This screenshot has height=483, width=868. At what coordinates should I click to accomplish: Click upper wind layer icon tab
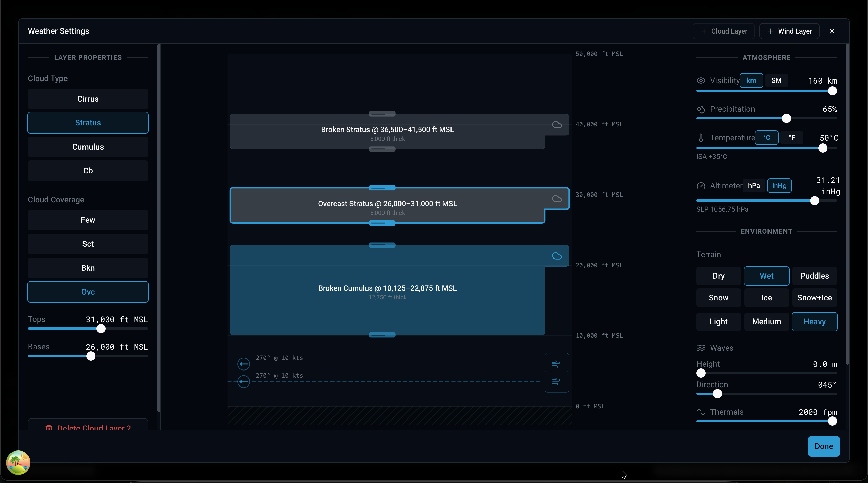tap(556, 364)
